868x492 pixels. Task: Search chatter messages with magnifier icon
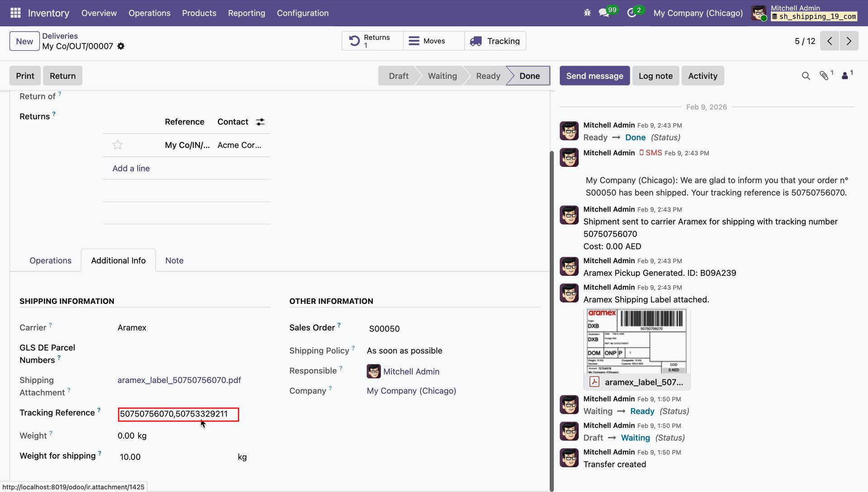click(x=806, y=76)
